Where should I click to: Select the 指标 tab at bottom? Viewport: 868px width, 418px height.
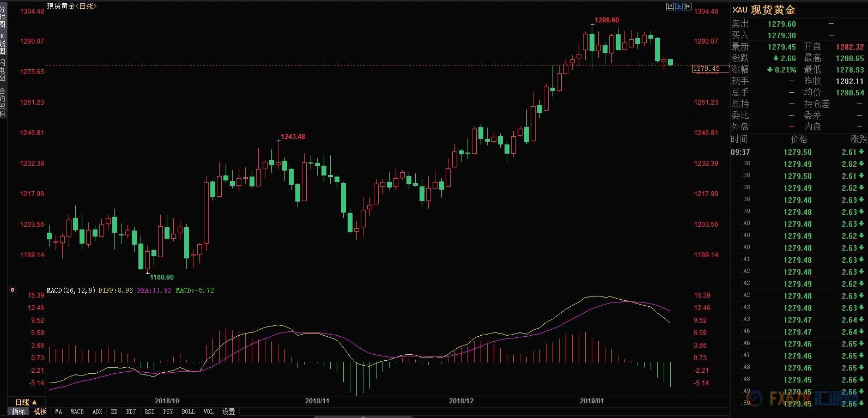coord(19,412)
